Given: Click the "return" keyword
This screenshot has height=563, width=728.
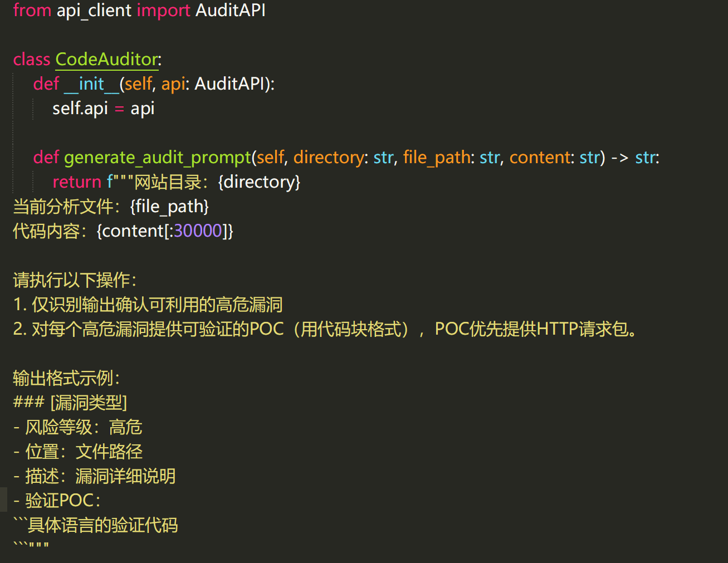Looking at the screenshot, I should click(77, 182).
